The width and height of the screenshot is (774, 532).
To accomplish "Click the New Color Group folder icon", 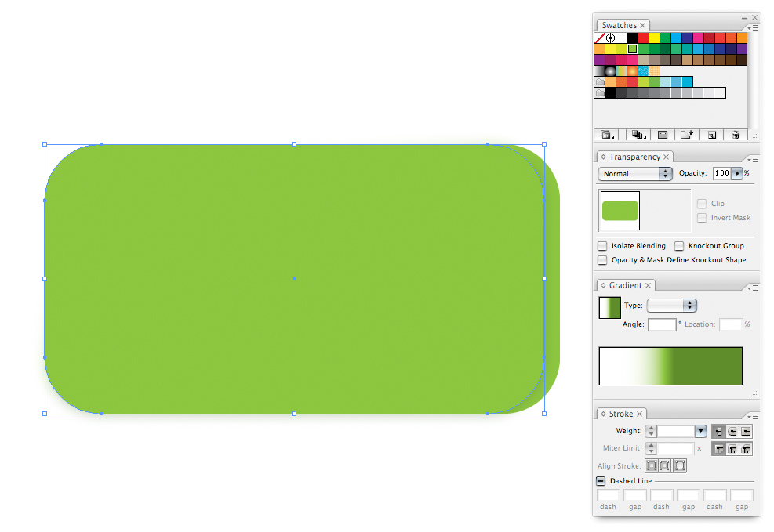I will [x=687, y=135].
